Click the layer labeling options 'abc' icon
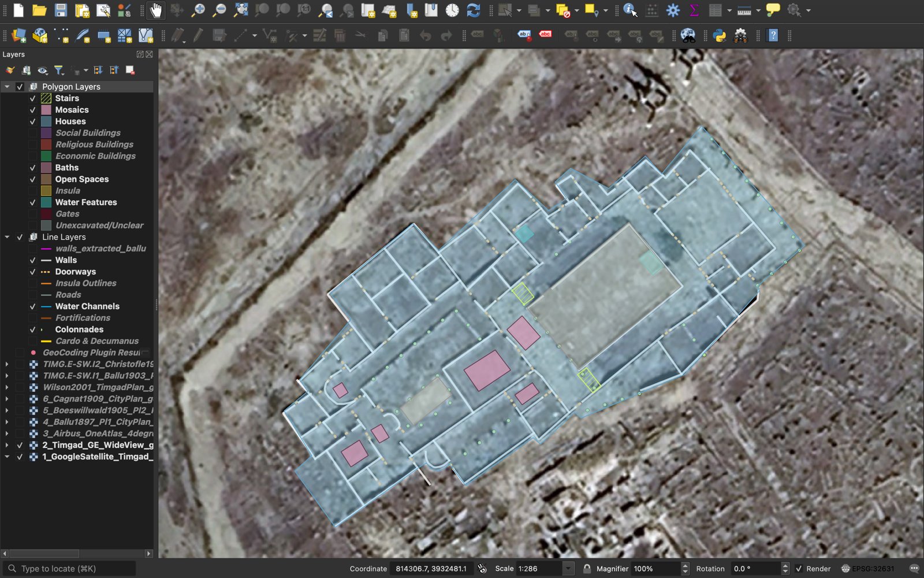The image size is (924, 578). (x=477, y=34)
